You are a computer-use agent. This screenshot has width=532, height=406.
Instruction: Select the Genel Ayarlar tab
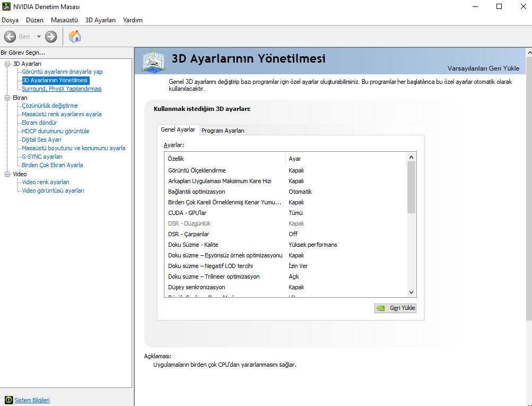[x=178, y=129]
